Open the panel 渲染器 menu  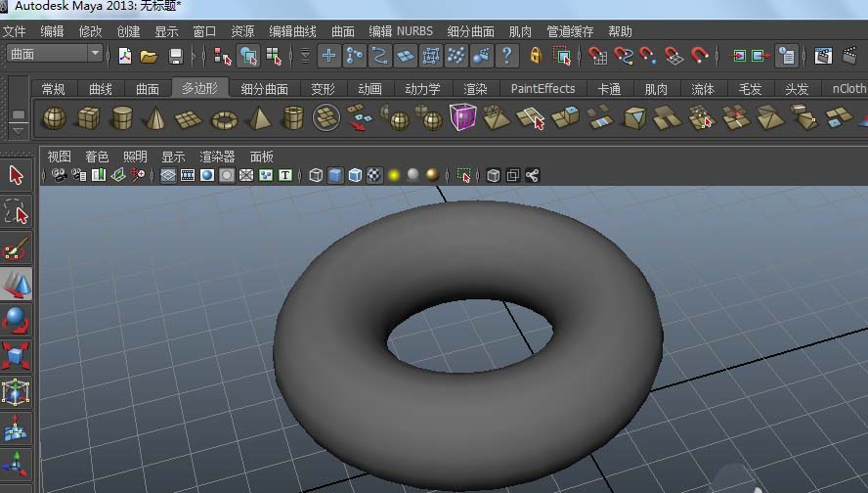(x=217, y=157)
